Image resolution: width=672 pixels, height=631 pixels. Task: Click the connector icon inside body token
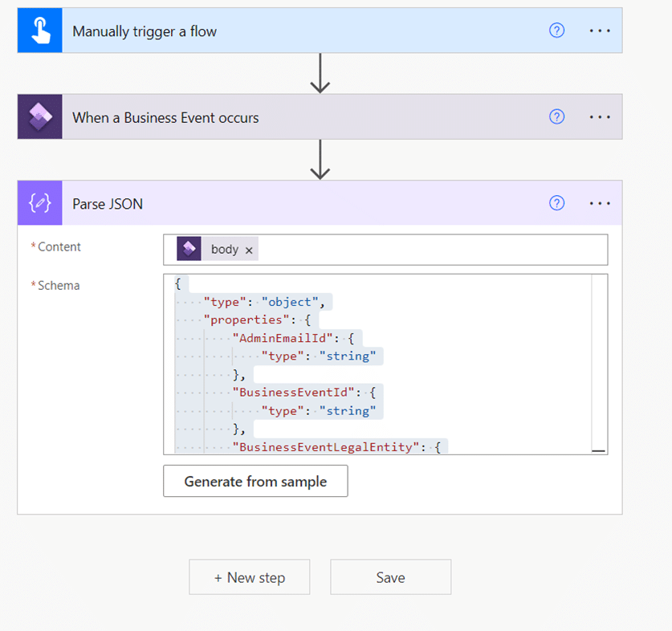189,249
